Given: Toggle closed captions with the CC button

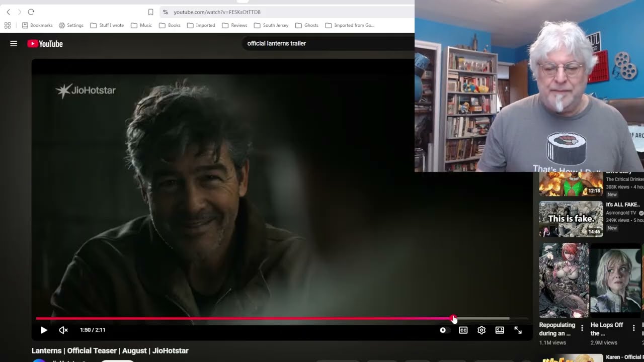Looking at the screenshot, I should point(463,330).
